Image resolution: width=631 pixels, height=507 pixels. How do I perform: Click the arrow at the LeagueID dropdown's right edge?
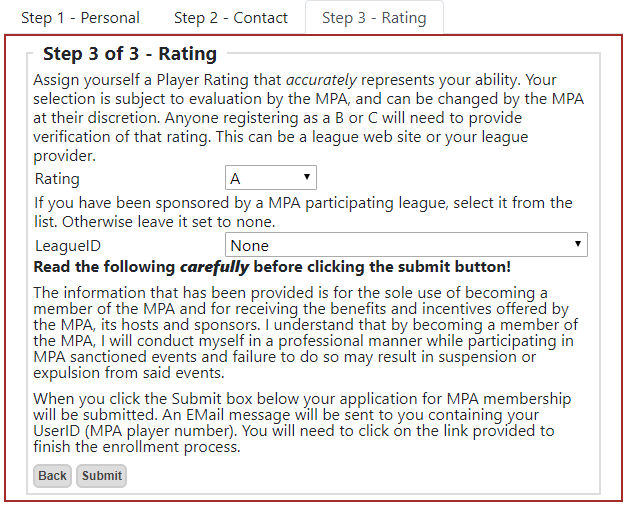point(578,245)
